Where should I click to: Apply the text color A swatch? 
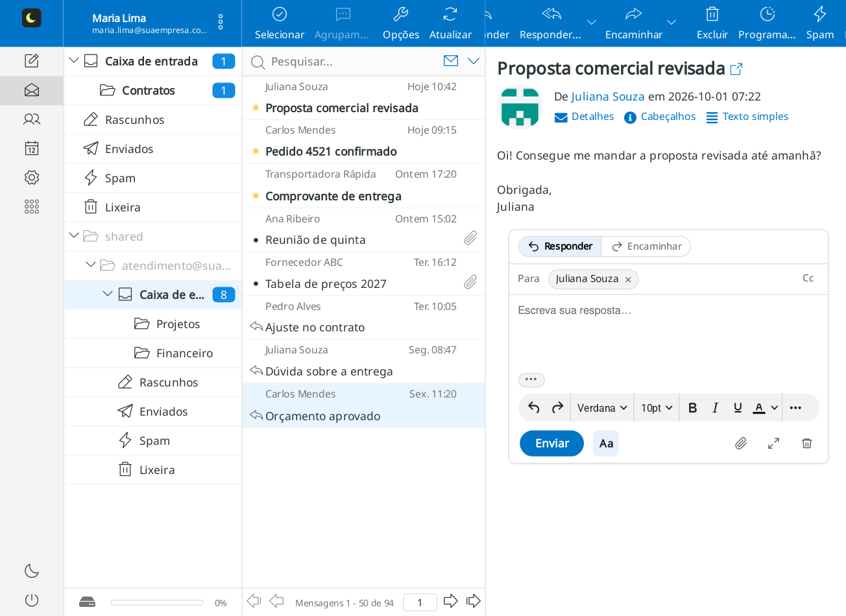click(758, 408)
